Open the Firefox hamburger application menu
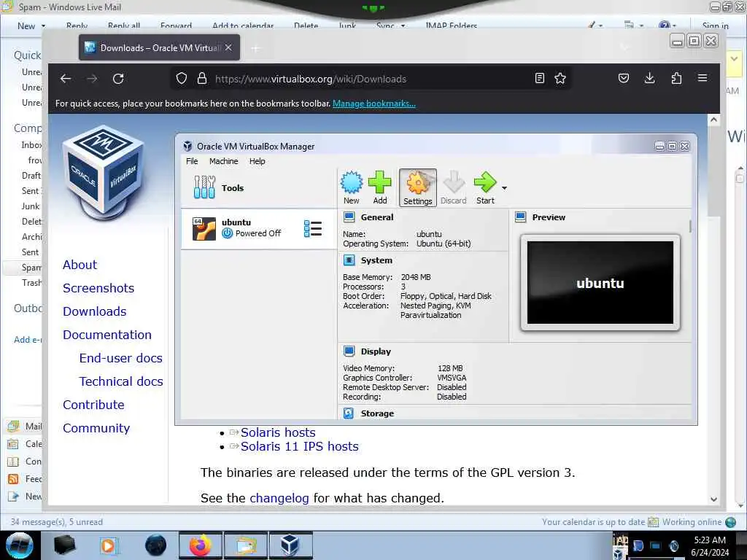Viewport: 747px width, 560px height. pos(703,77)
